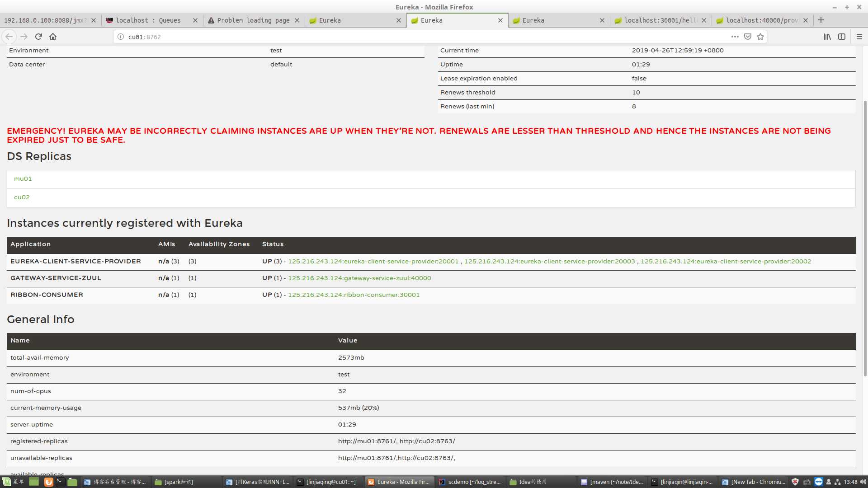Switch to the 192.168.0.100:8088/jmx tab
The height and width of the screenshot is (488, 868).
pyautogui.click(x=45, y=20)
